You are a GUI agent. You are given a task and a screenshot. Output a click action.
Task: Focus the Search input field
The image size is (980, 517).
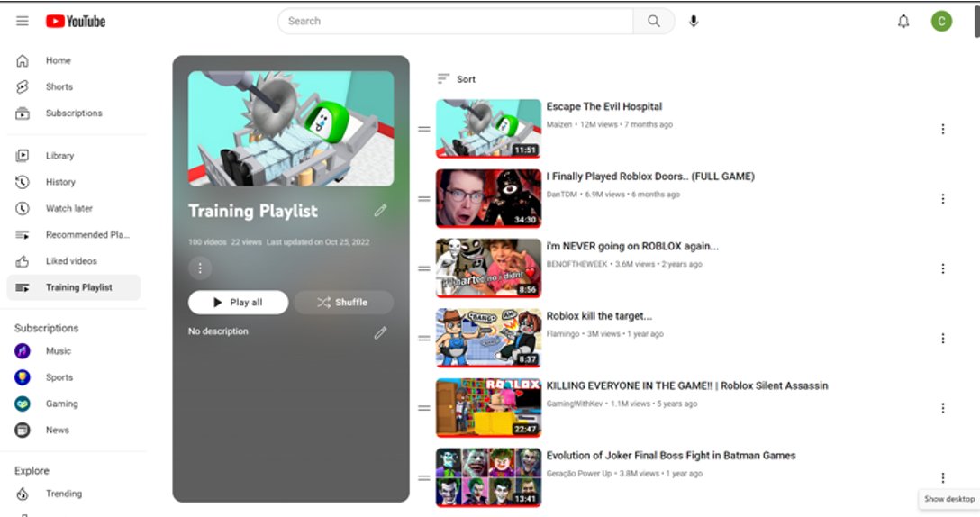(456, 21)
